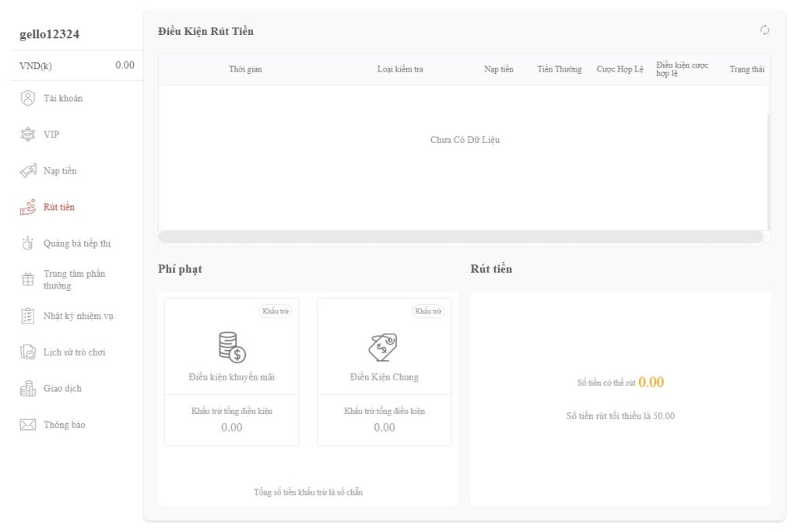Click the VIP badge icon
The image size is (797, 532).
[28, 135]
